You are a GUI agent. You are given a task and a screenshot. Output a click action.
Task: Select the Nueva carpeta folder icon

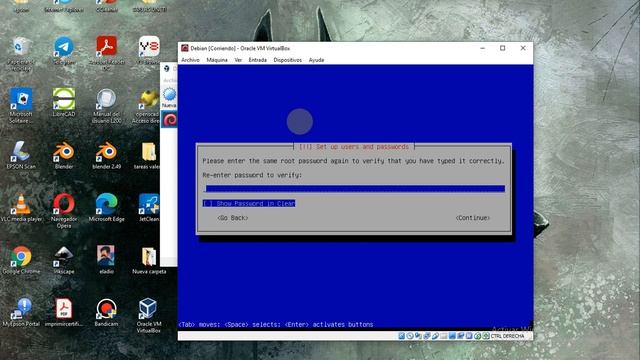(149, 260)
